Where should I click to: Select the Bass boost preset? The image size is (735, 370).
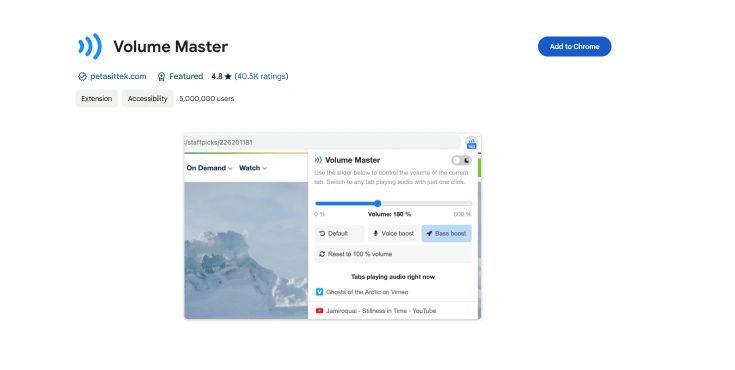tap(446, 233)
